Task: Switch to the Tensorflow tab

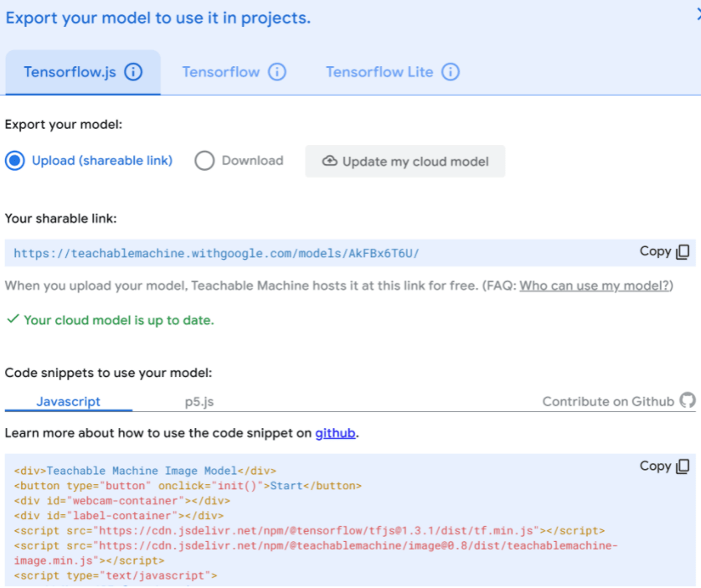Action: pyautogui.click(x=234, y=72)
